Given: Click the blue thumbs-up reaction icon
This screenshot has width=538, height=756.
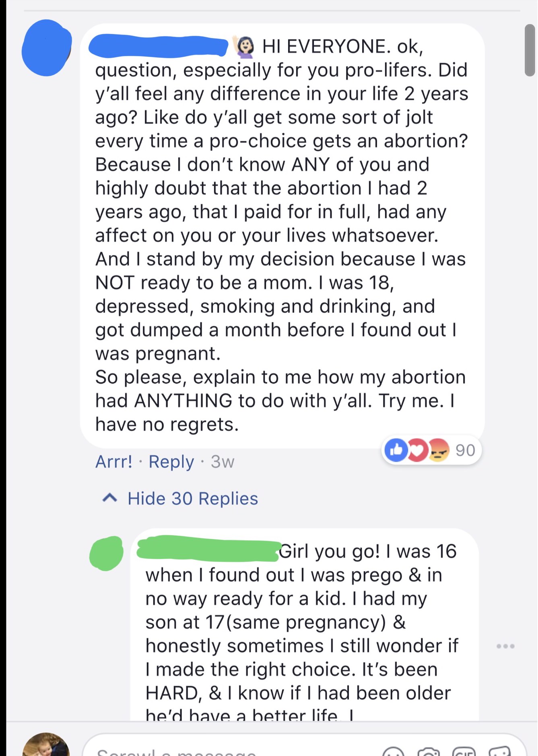Looking at the screenshot, I should (x=396, y=450).
